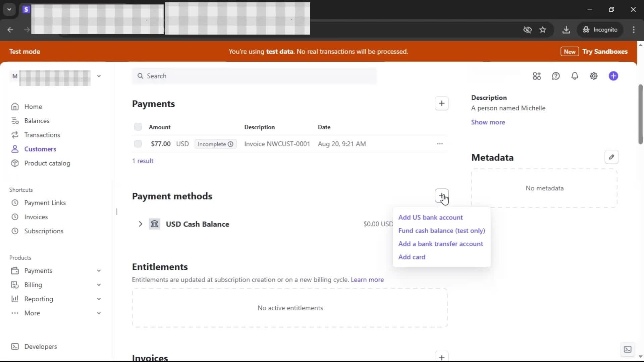Open the payment row three-dots menu
The height and width of the screenshot is (362, 644).
pyautogui.click(x=440, y=144)
